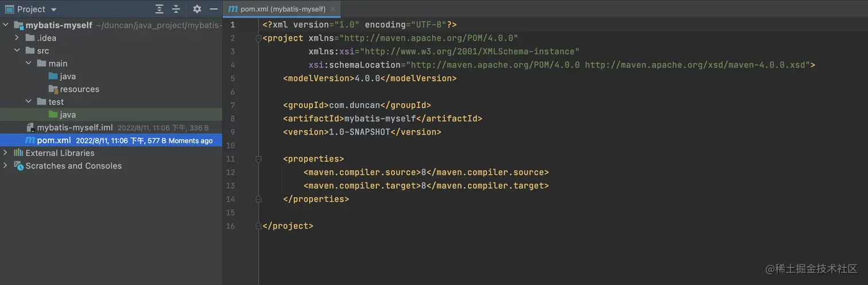
Task: Select Scratches and Consoles row
Action: pos(111,166)
